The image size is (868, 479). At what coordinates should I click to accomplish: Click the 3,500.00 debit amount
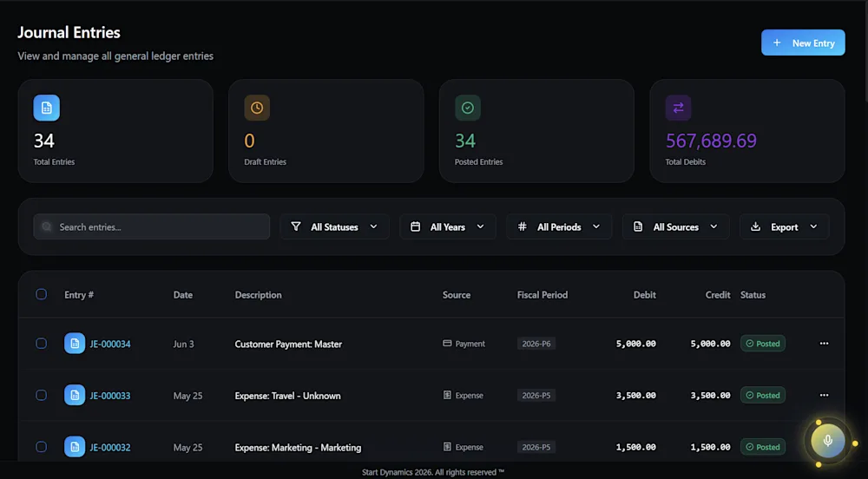pyautogui.click(x=636, y=396)
